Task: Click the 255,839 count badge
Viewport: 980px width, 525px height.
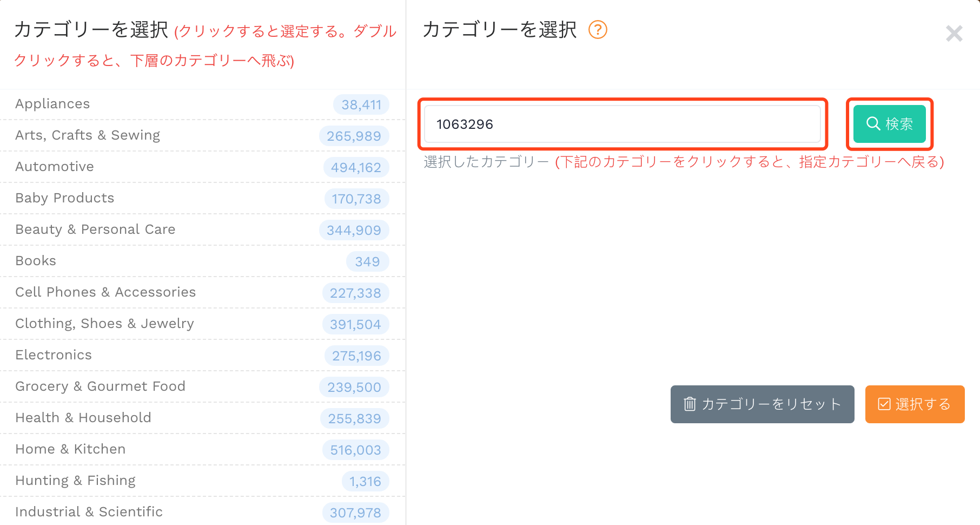Action: [x=355, y=418]
